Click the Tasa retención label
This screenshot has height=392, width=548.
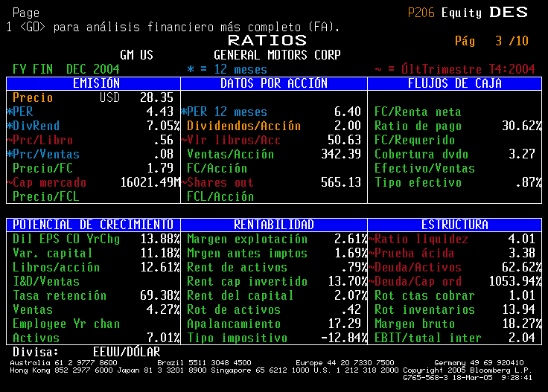(x=60, y=295)
